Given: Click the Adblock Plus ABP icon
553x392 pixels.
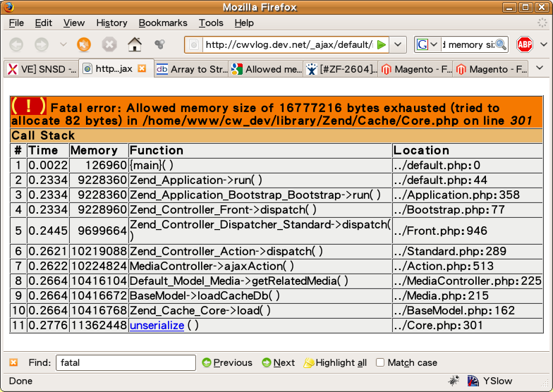Looking at the screenshot, I should (524, 44).
